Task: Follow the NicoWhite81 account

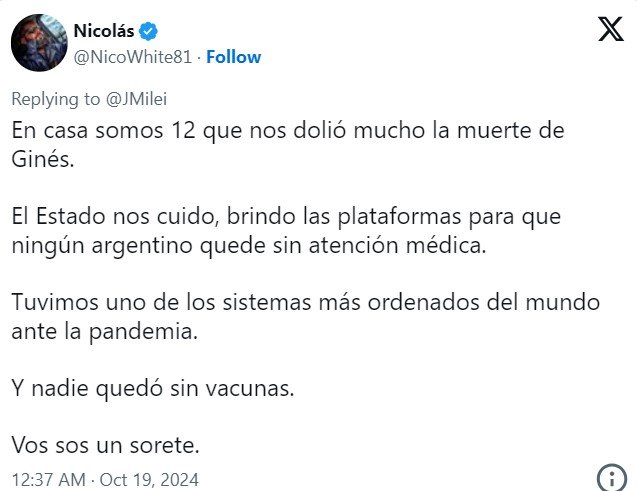Action: tap(233, 57)
